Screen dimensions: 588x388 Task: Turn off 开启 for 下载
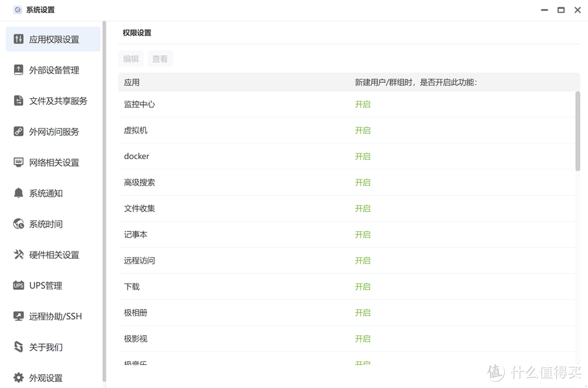point(363,286)
